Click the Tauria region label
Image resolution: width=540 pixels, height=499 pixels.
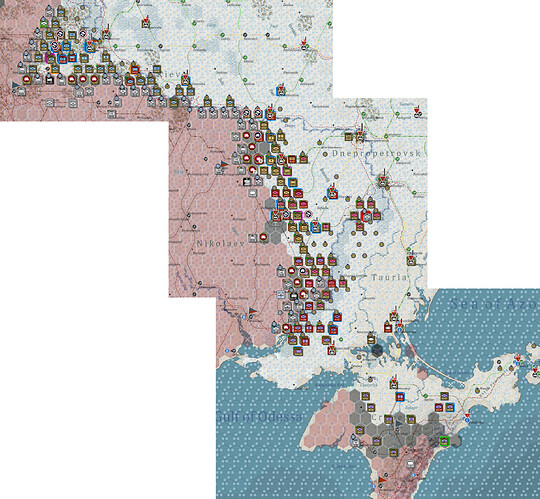389,277
